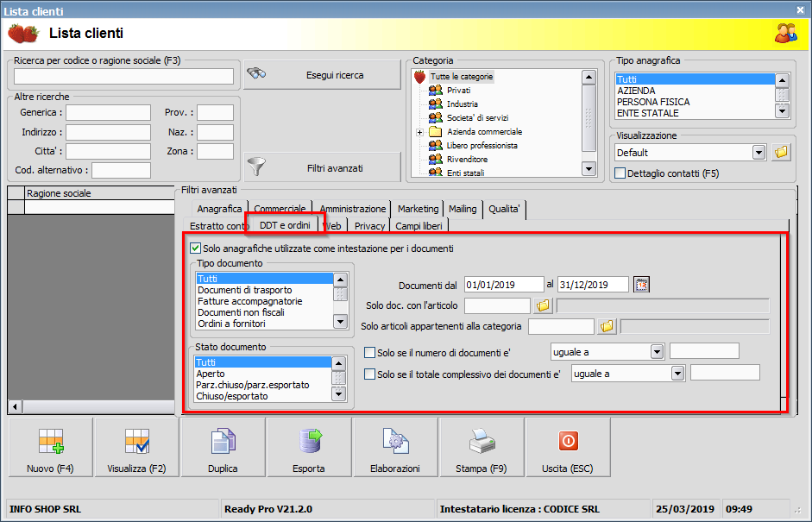Open the Visualizzazione 'Default' dropdown

(x=758, y=153)
